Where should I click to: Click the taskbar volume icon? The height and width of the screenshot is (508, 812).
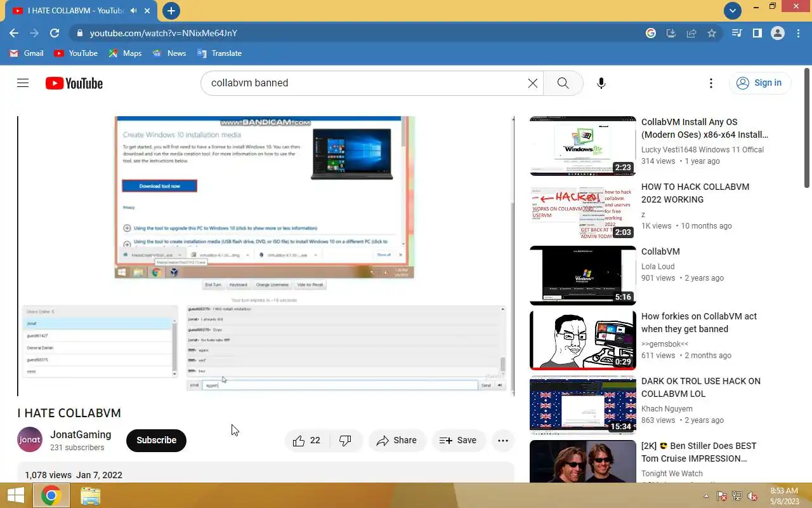tap(752, 496)
